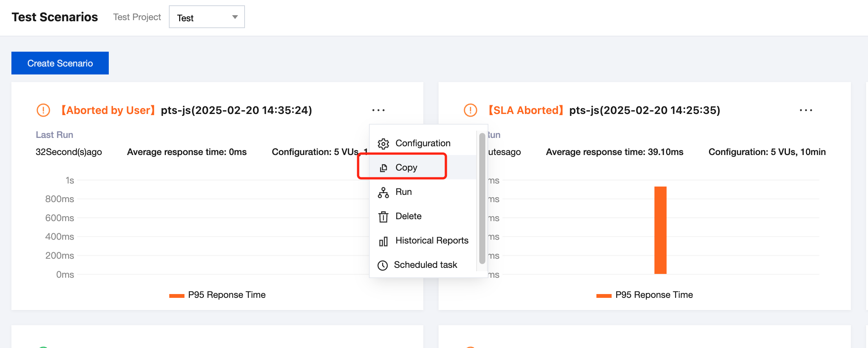Viewport: 868px width, 348px height.
Task: Click the 【Aborted by User】 status label
Action: (108, 110)
